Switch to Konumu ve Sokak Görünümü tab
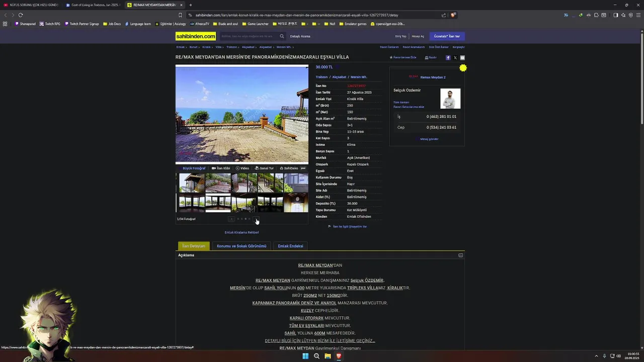Screen dimensions: 644x362 242,246
